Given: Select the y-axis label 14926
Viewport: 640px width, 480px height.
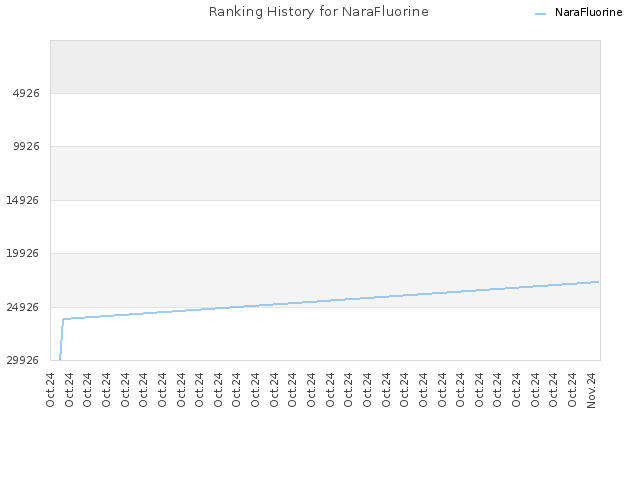Looking at the screenshot, I should [22, 200].
